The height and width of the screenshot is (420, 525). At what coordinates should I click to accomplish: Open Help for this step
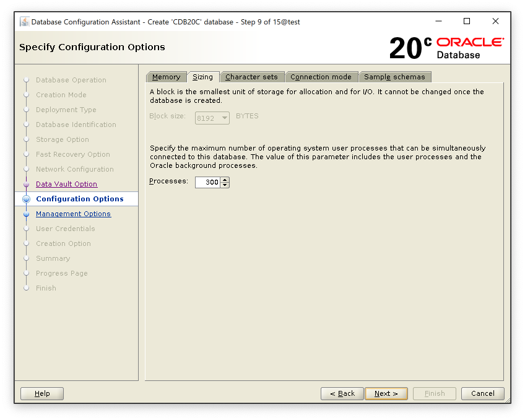[x=42, y=393]
